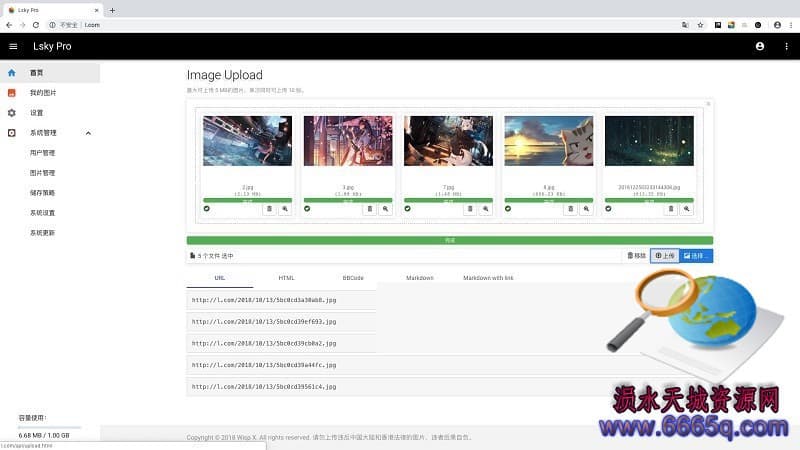
Task: Reload the page in browser
Action: [x=36, y=25]
